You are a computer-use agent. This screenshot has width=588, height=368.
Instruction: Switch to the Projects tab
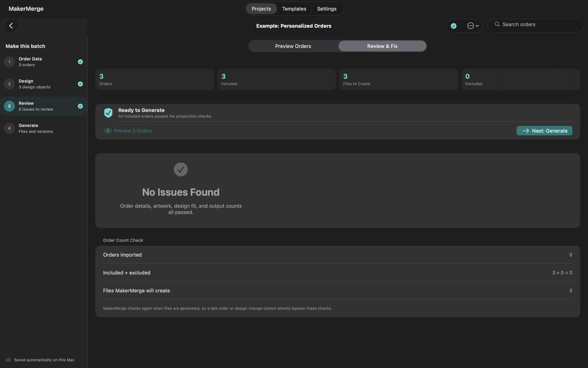(x=261, y=9)
